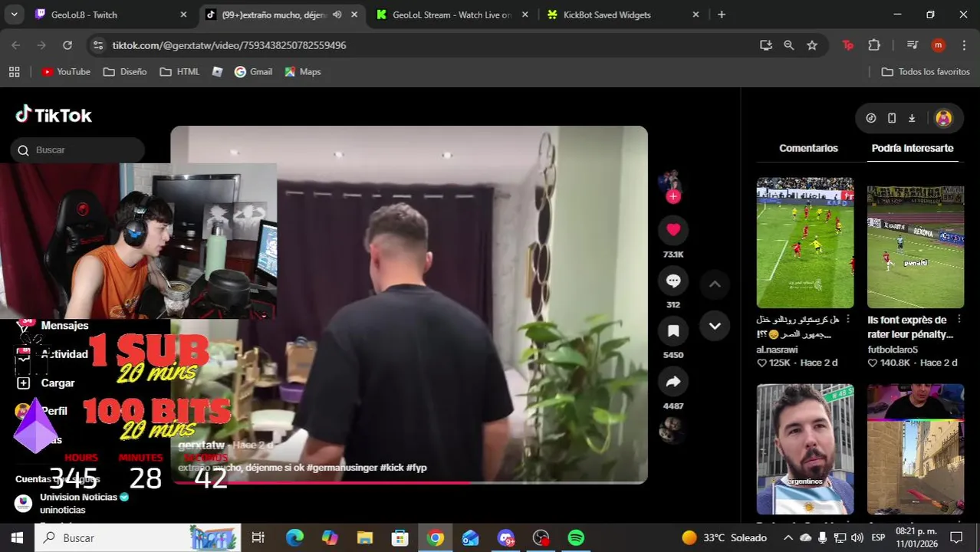Screen dimensions: 980x552
Task: Click the phone app icon in header
Action: click(x=892, y=118)
